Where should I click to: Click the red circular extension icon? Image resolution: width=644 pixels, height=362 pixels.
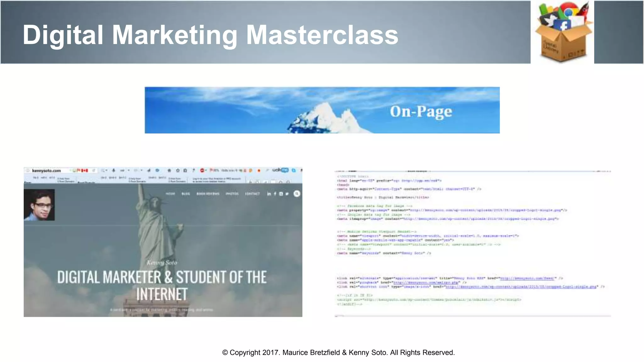[x=202, y=170]
